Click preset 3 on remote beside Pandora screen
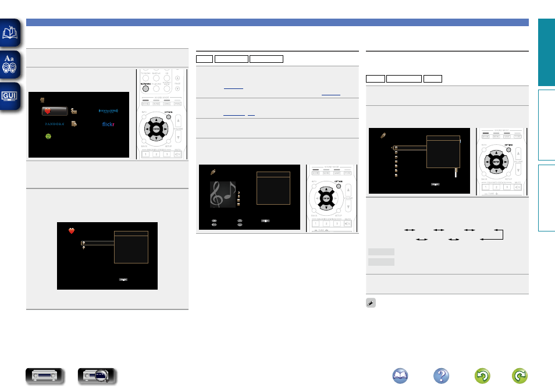The image size is (555, 392). 167,154
